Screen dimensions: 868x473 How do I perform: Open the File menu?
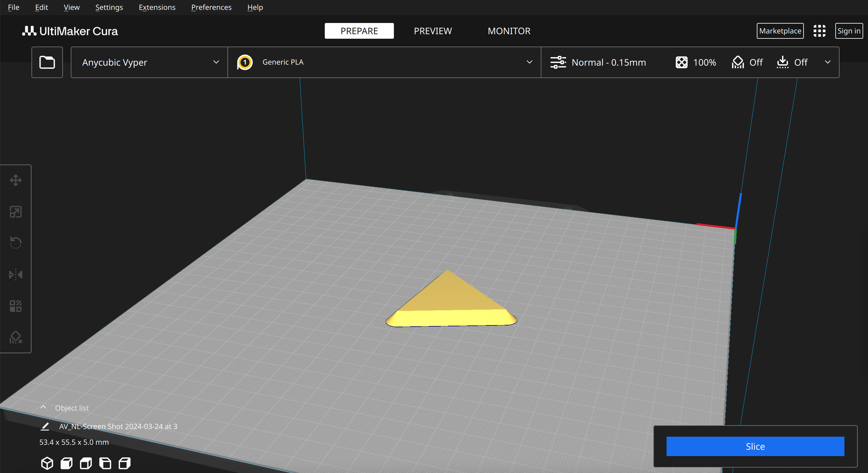click(x=14, y=8)
